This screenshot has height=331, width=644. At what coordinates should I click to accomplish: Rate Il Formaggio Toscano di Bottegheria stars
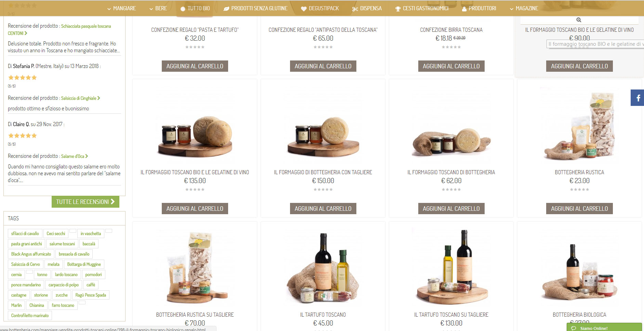pyautogui.click(x=451, y=190)
